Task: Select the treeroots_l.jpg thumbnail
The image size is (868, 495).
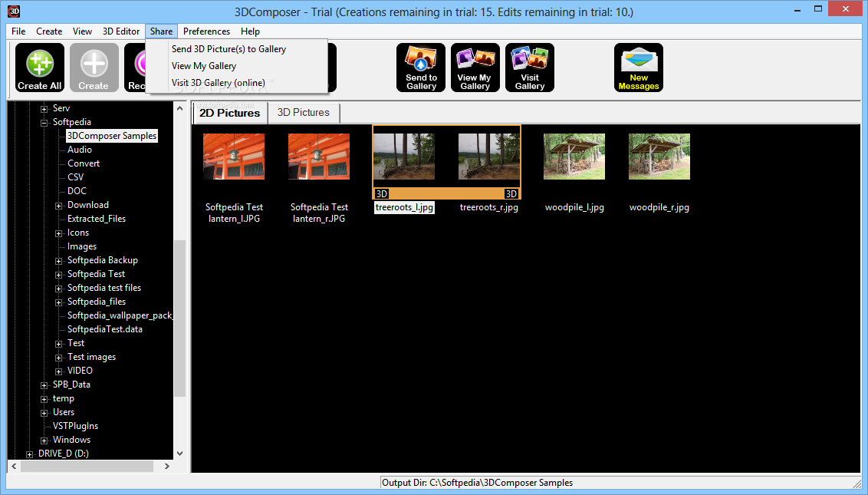Action: pos(404,157)
